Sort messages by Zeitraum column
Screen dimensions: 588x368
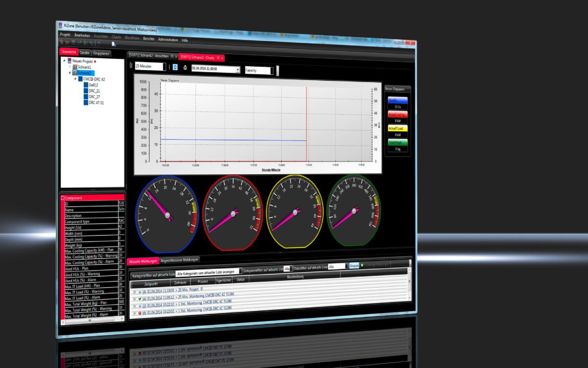click(x=180, y=283)
